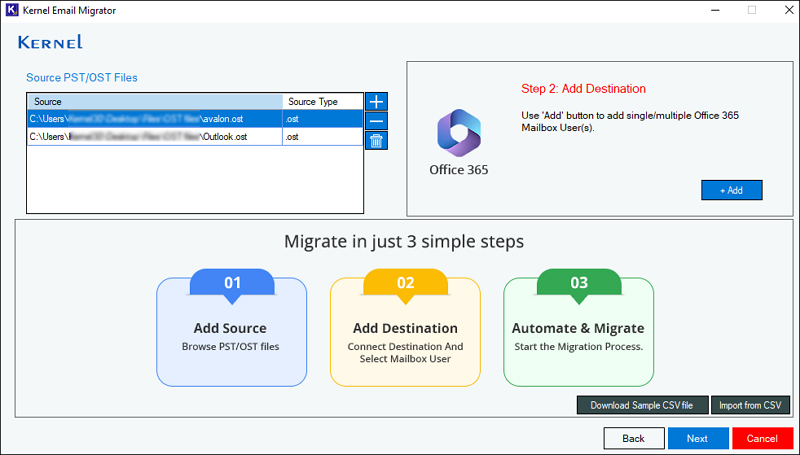The height and width of the screenshot is (455, 800).
Task: Click the .ost type cell for avalon.ost
Action: (x=323, y=119)
